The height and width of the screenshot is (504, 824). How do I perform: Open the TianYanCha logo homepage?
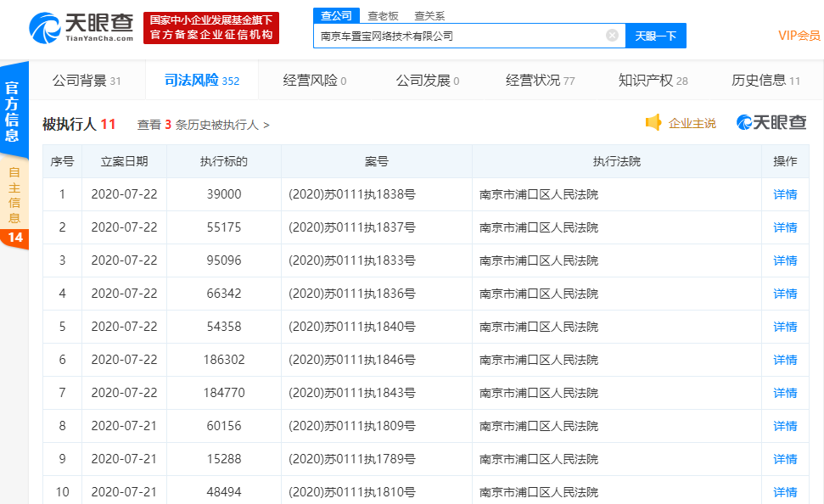coord(81,28)
